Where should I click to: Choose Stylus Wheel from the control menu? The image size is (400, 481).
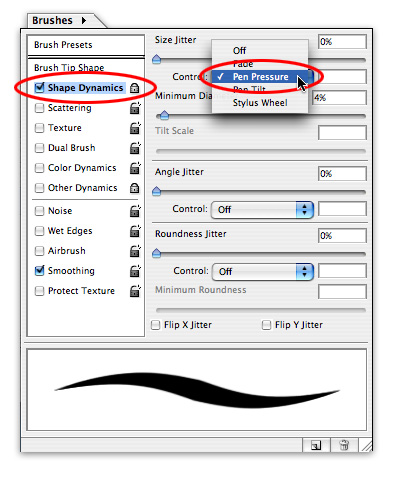click(260, 103)
